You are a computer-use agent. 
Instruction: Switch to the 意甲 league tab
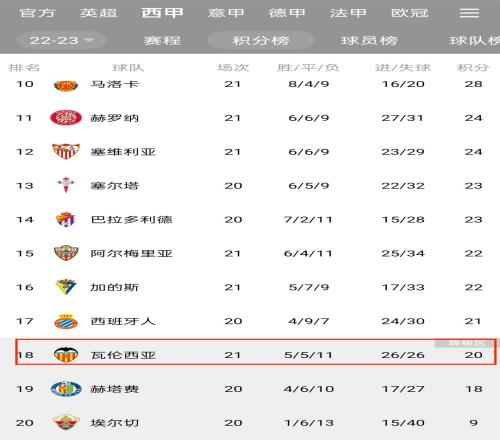226,13
